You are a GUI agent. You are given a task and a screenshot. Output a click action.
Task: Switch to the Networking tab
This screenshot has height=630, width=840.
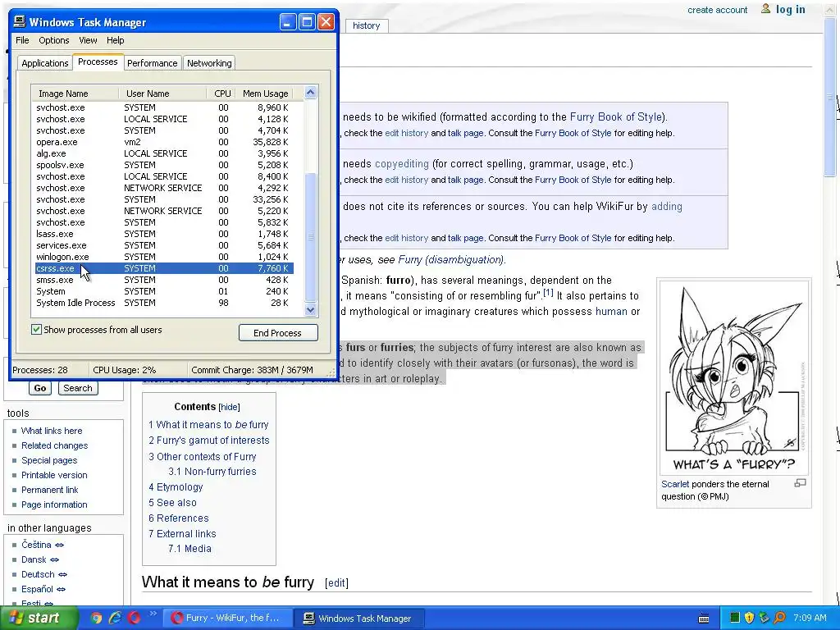pos(209,63)
